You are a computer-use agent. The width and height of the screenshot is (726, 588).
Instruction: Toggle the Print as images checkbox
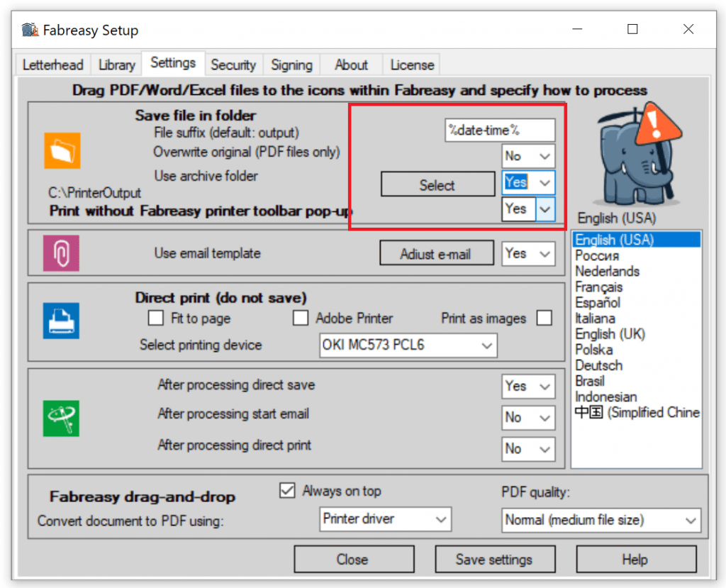point(544,318)
